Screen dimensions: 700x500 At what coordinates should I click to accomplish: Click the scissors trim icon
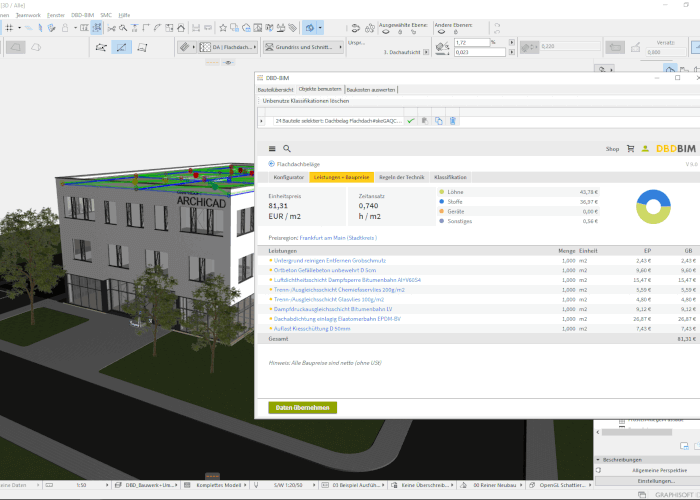pos(111,28)
